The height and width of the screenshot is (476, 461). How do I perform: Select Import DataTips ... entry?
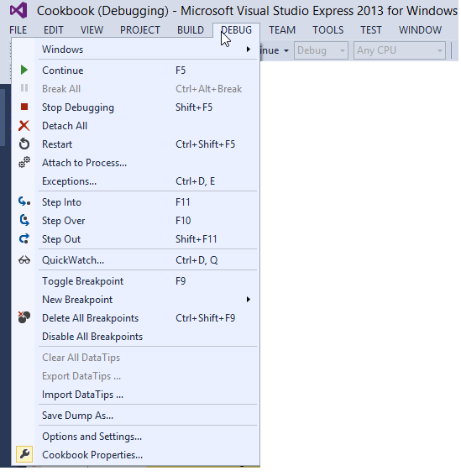pyautogui.click(x=135, y=395)
